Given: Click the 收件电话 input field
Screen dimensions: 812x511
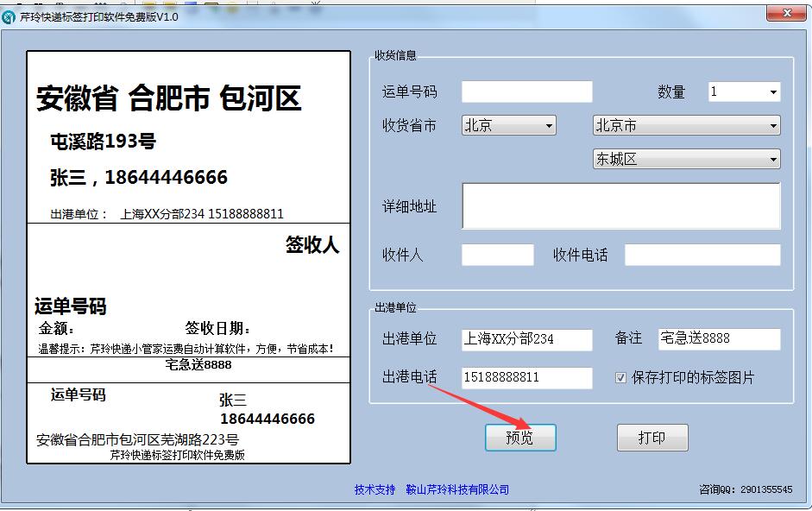Looking at the screenshot, I should (x=702, y=255).
